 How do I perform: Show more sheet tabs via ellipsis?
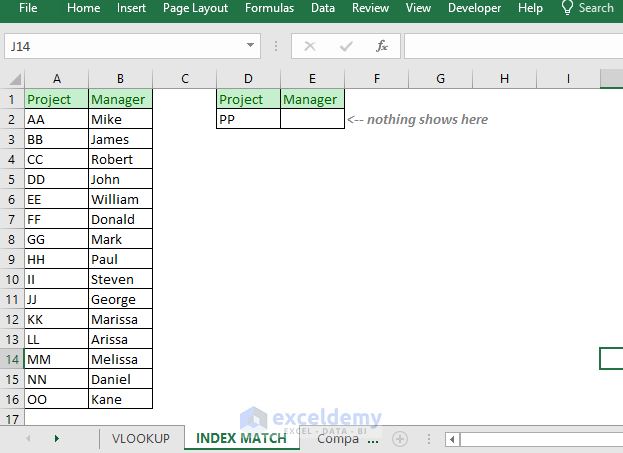tap(373, 441)
